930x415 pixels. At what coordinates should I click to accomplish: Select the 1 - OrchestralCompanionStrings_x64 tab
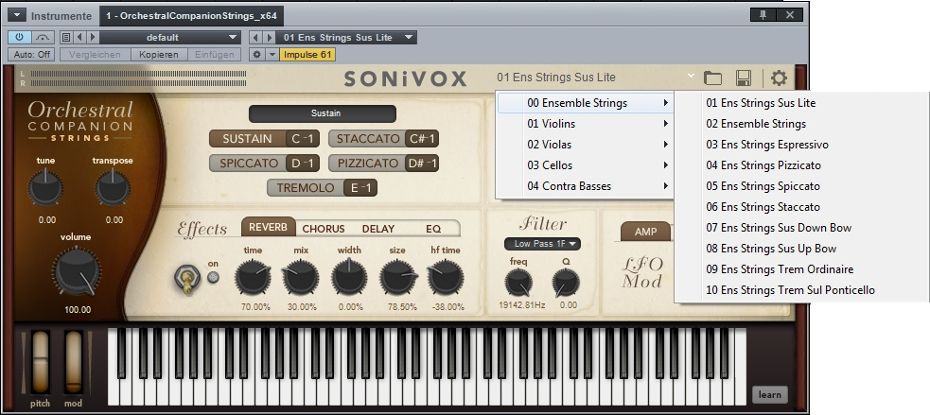(192, 16)
